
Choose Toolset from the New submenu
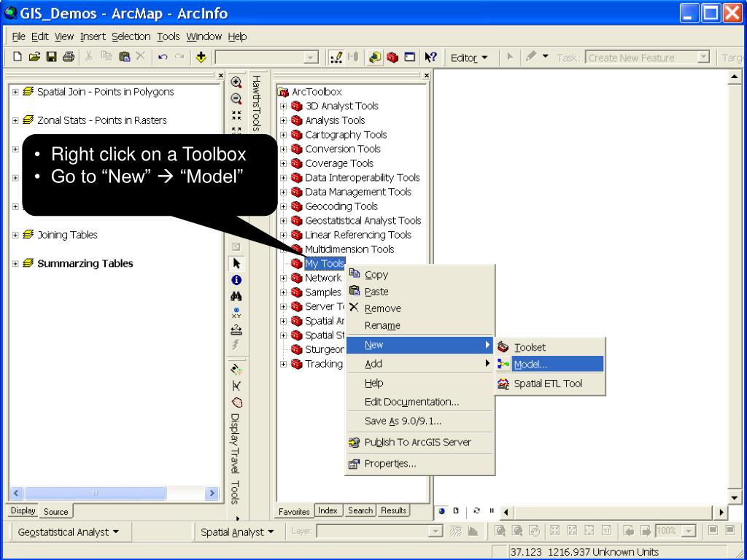tap(550, 347)
